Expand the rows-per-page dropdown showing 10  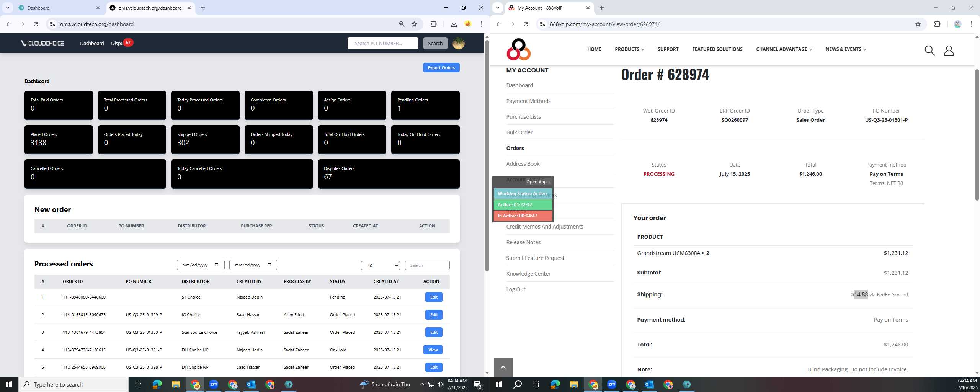(380, 265)
